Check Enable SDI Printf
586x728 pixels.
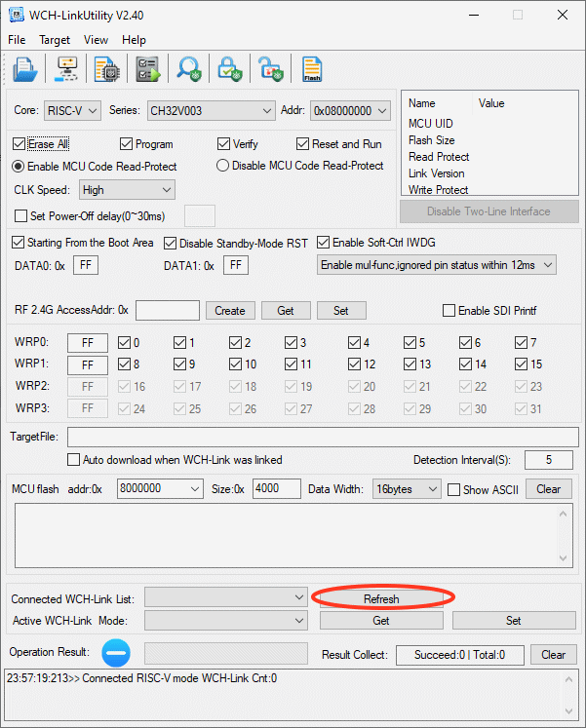449,310
